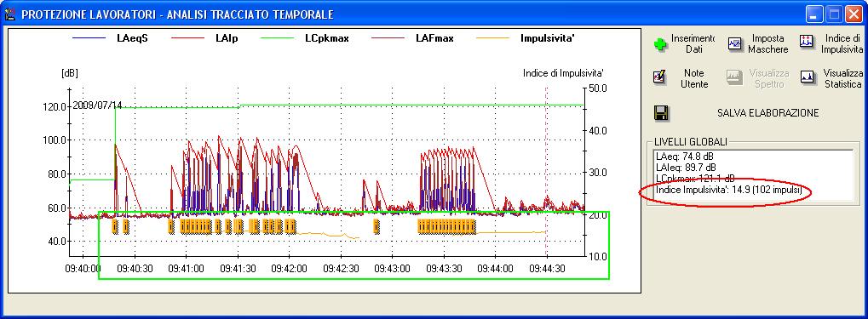
Task: Click the Inserimento Dati text label
Action: click(x=693, y=43)
